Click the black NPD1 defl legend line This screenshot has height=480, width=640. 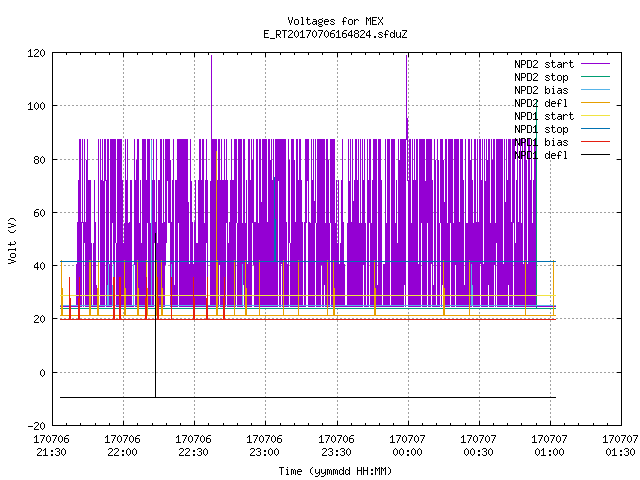click(595, 155)
